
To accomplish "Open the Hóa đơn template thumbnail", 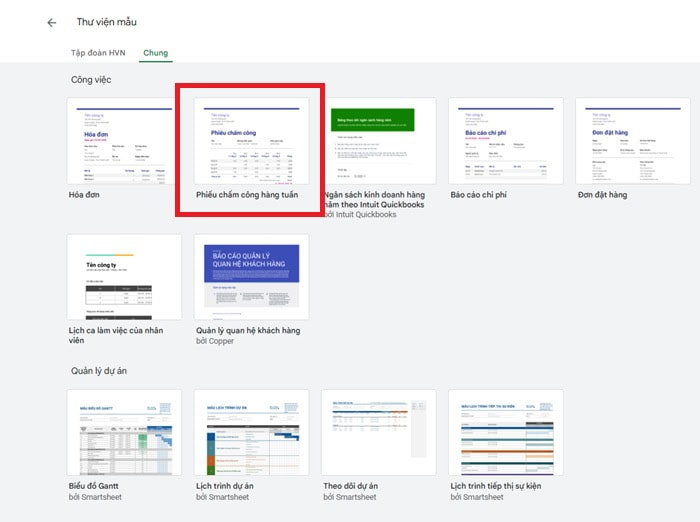I will tap(125, 140).
